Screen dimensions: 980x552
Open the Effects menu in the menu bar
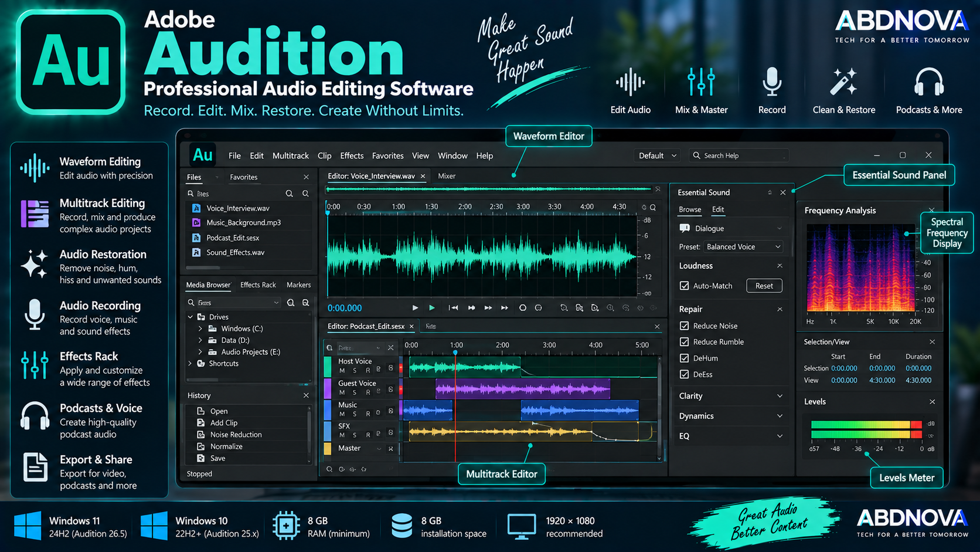(x=352, y=155)
